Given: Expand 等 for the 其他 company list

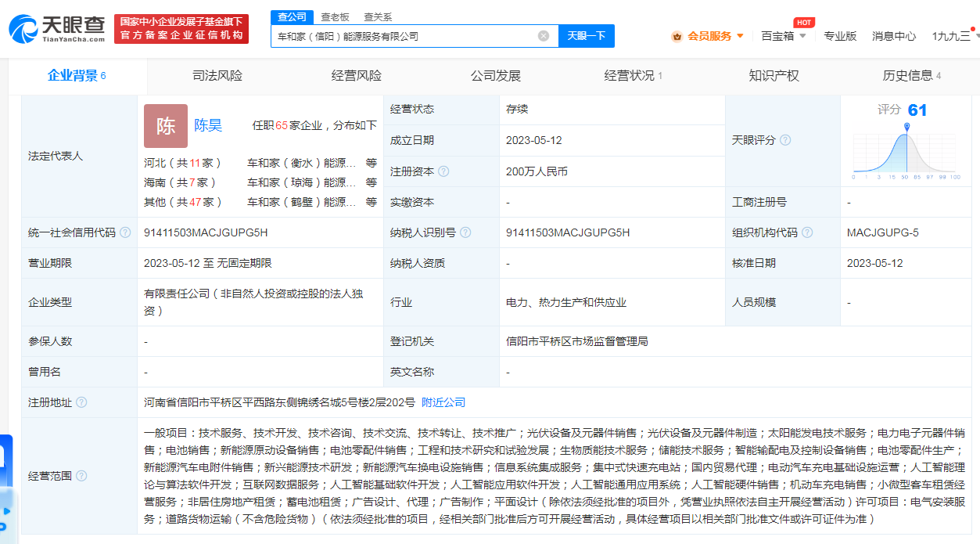Looking at the screenshot, I should coord(372,202).
